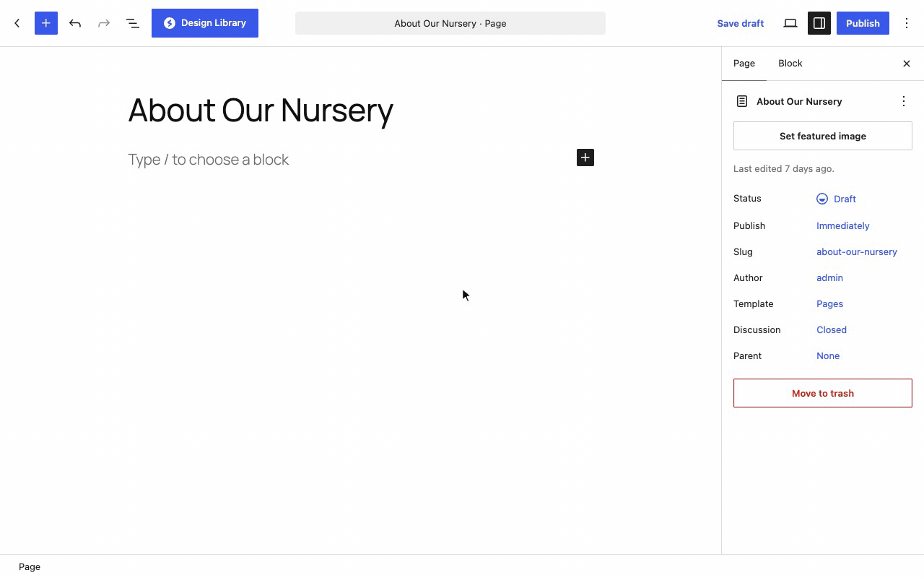
Task: Open the command palette document title bar
Action: (x=450, y=23)
